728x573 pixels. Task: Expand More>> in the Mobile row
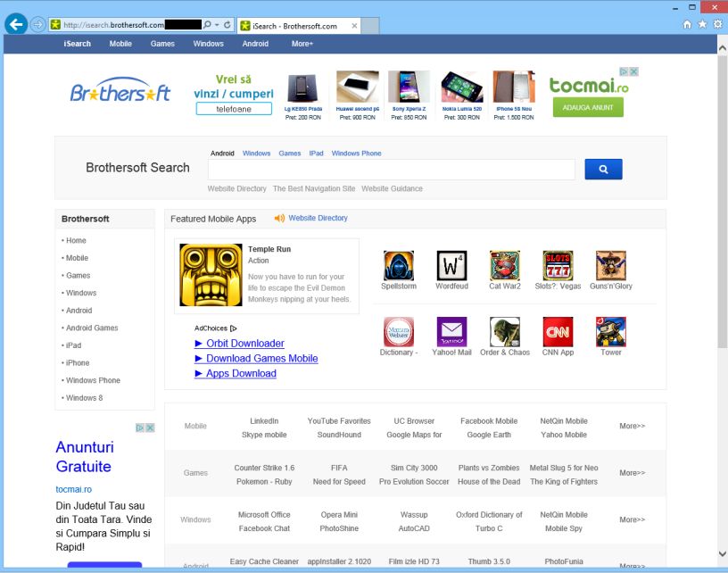(632, 426)
